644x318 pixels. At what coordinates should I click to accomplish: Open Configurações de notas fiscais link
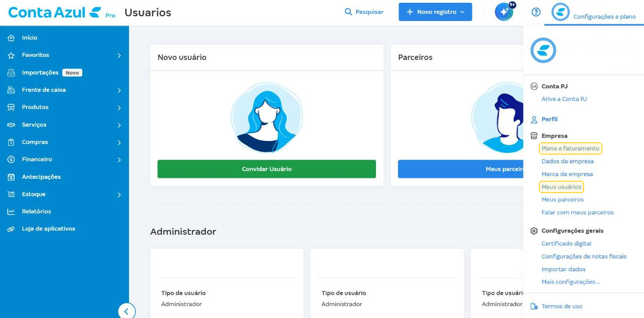click(x=584, y=257)
